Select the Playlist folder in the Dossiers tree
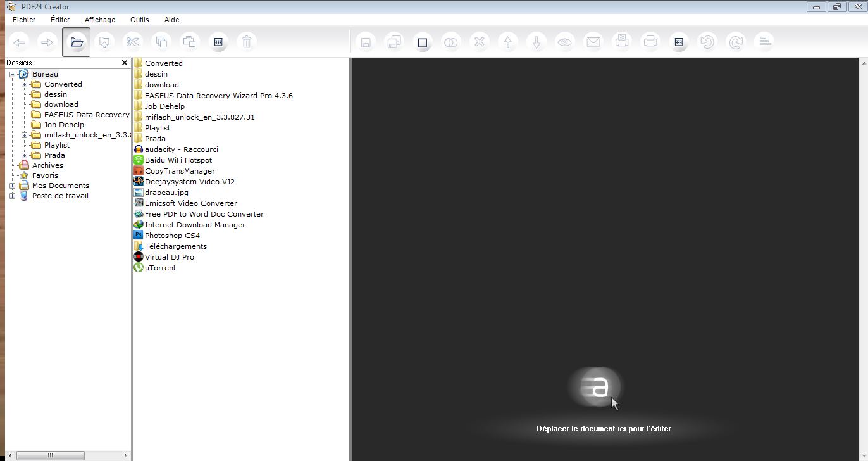This screenshot has width=868, height=461. 57,145
